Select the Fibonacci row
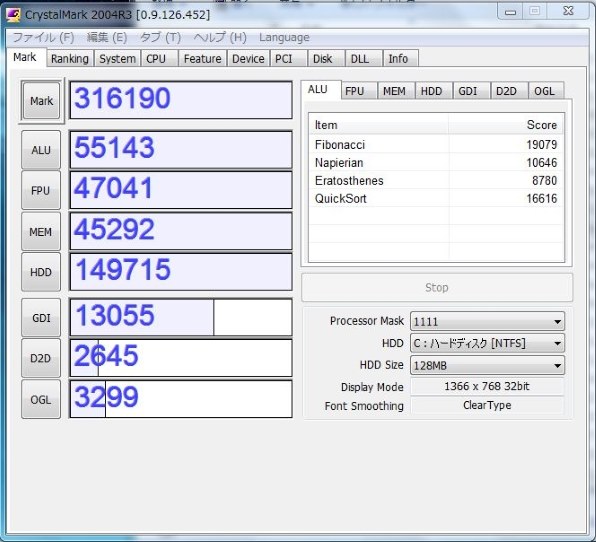 (436, 144)
